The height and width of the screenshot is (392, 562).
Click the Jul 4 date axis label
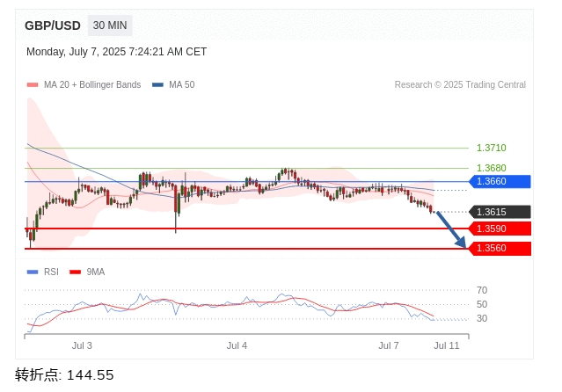coord(237,345)
